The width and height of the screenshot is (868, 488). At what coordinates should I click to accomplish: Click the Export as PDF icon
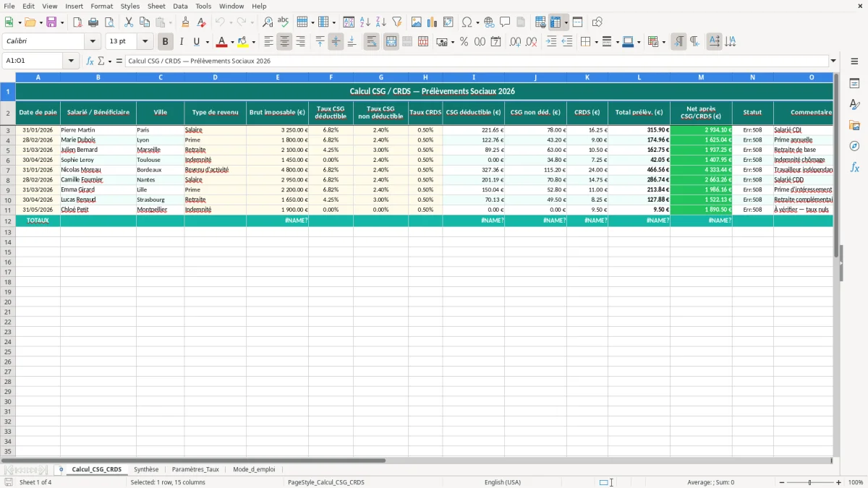coord(77,22)
